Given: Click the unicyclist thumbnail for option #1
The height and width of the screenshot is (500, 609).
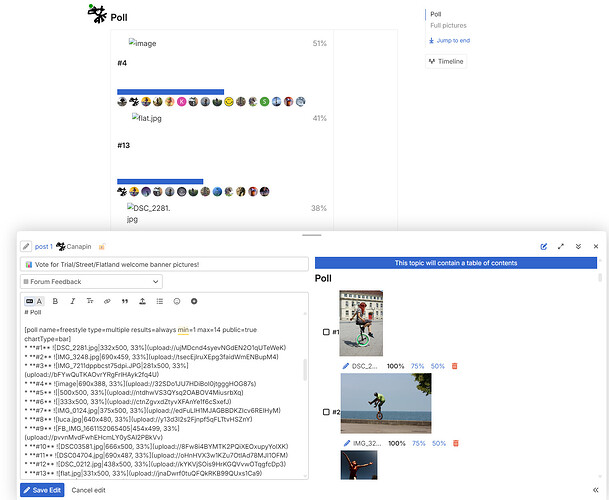Looking at the screenshot, I should coord(361,323).
